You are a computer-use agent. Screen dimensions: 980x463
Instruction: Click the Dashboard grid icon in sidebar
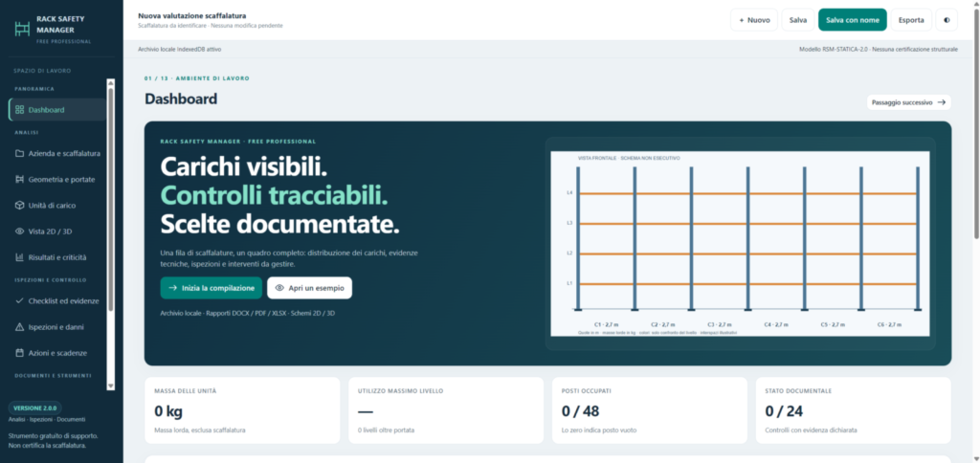pyautogui.click(x=19, y=110)
